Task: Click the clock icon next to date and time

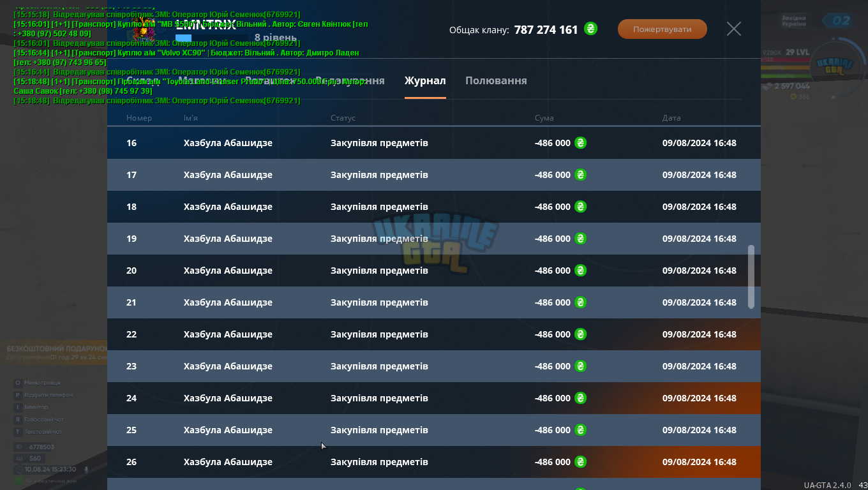Action: [x=19, y=470]
